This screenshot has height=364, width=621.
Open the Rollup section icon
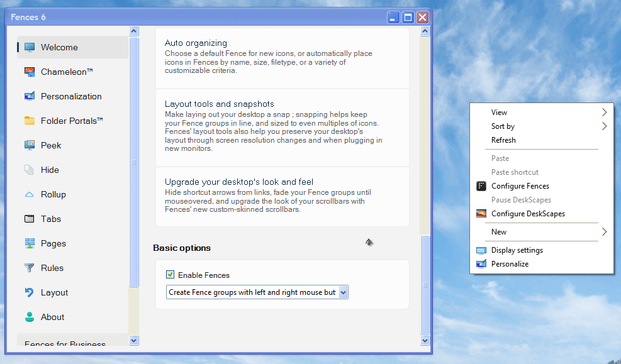29,194
